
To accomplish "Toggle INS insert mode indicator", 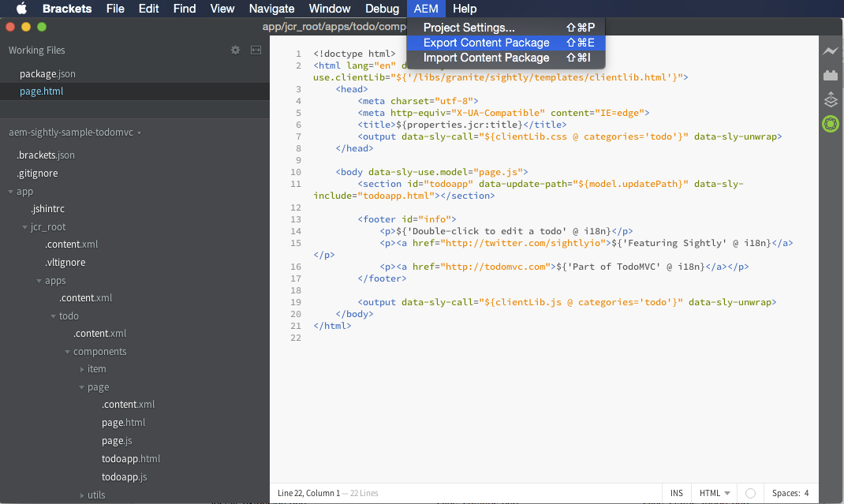I will (x=677, y=493).
